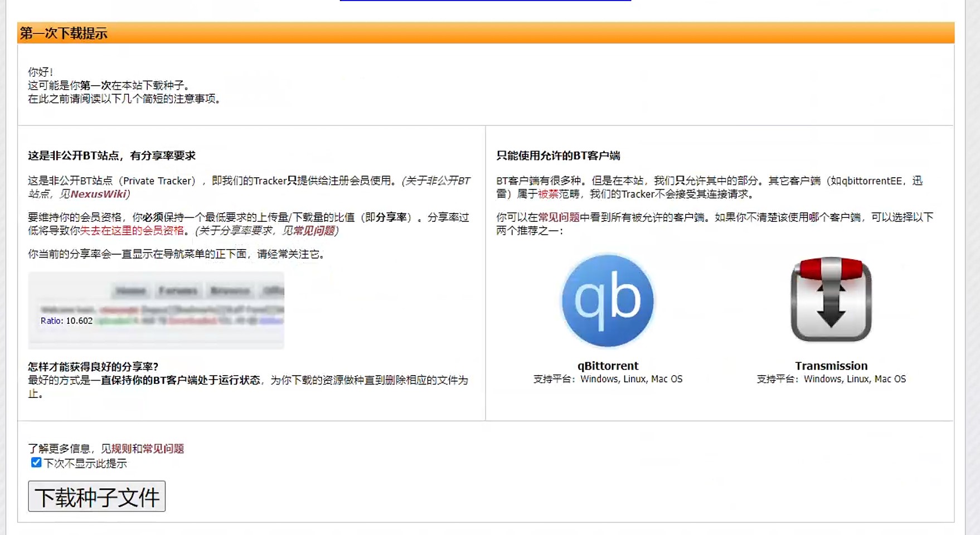
Task: Click the red 被禁 text
Action: (x=548, y=194)
